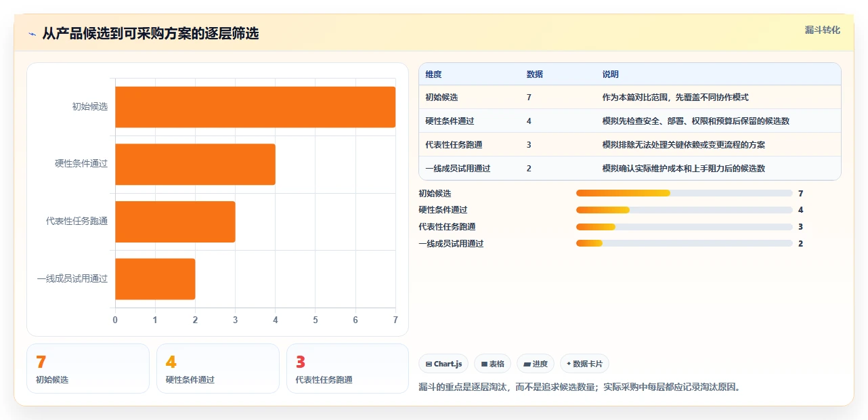Screen dimensions: 868x420
Task: Click the 初始候选 y-axis label in chart
Action: 90,107
